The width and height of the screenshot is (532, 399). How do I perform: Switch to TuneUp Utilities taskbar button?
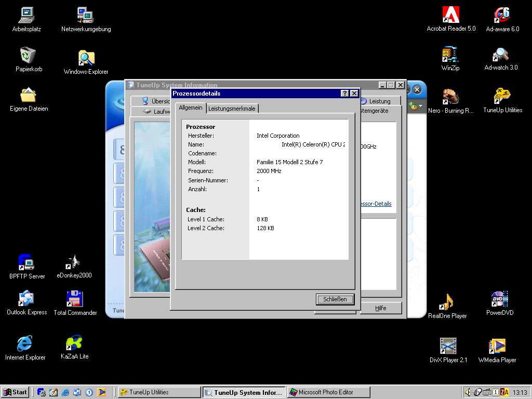[x=158, y=392]
